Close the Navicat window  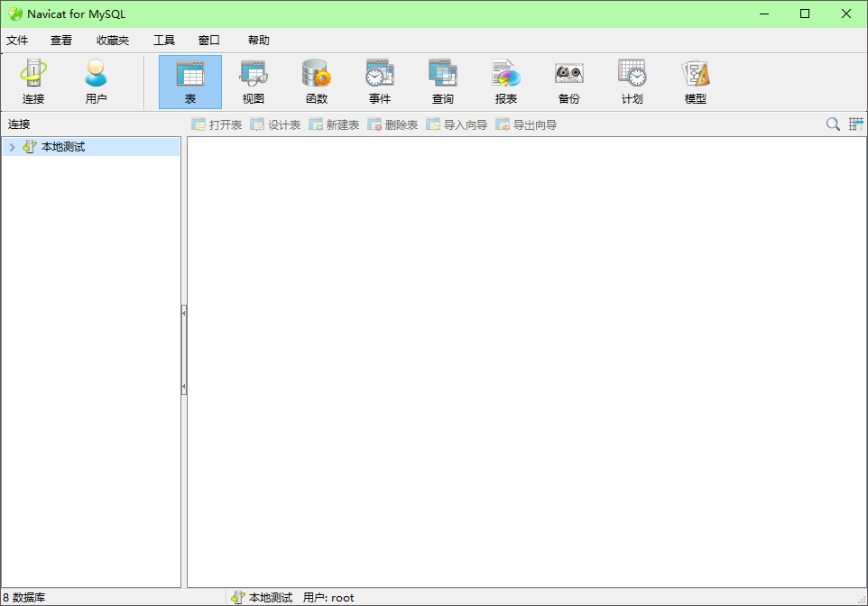(x=845, y=14)
